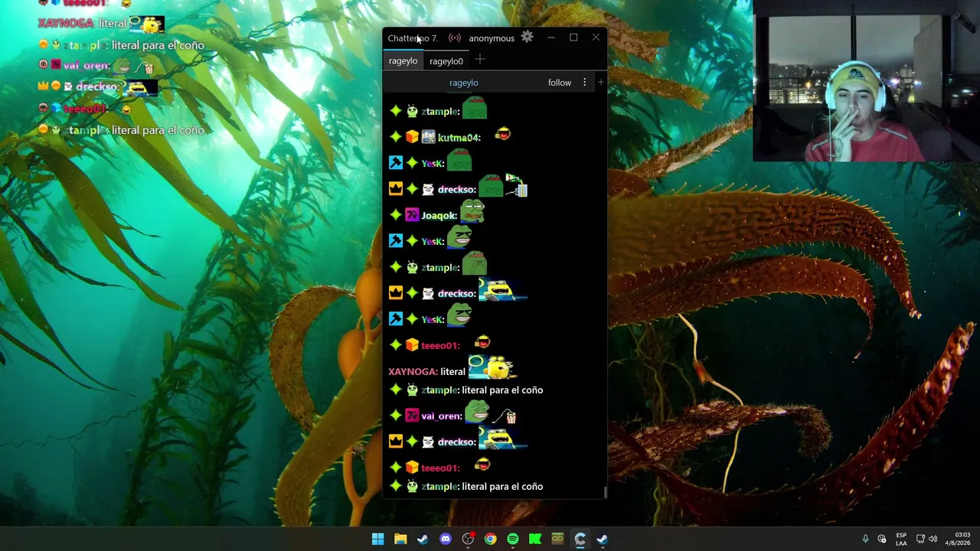Click the rageylo channel header name
This screenshot has width=980, height=551.
tap(463, 83)
